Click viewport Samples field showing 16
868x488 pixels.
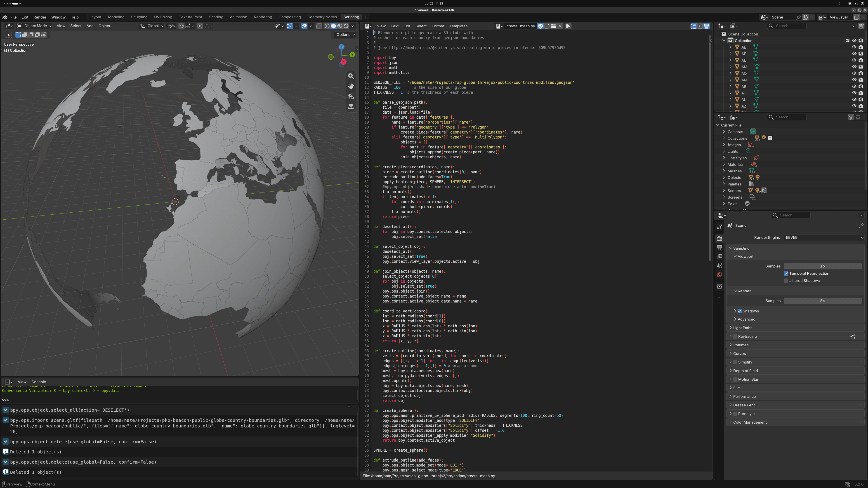(x=822, y=266)
